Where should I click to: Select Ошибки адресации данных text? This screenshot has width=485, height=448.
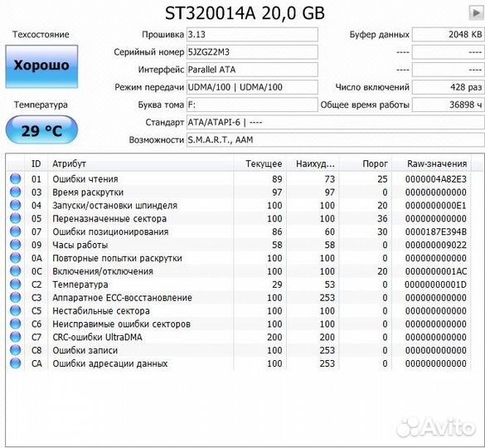[x=109, y=363]
